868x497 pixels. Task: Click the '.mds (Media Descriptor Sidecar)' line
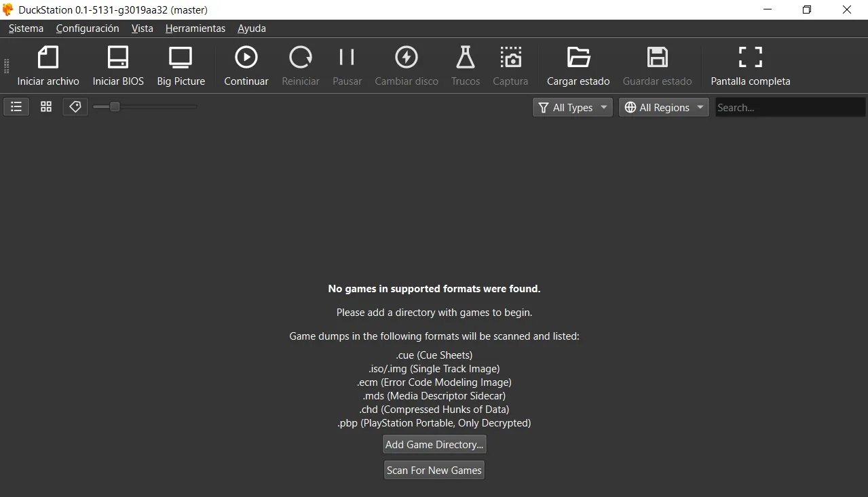coord(434,396)
